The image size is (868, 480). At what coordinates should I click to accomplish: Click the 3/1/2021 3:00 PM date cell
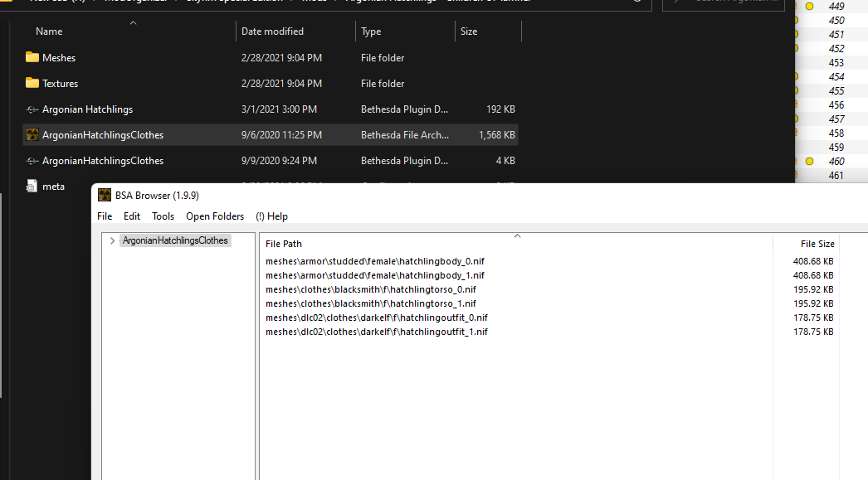click(x=279, y=109)
